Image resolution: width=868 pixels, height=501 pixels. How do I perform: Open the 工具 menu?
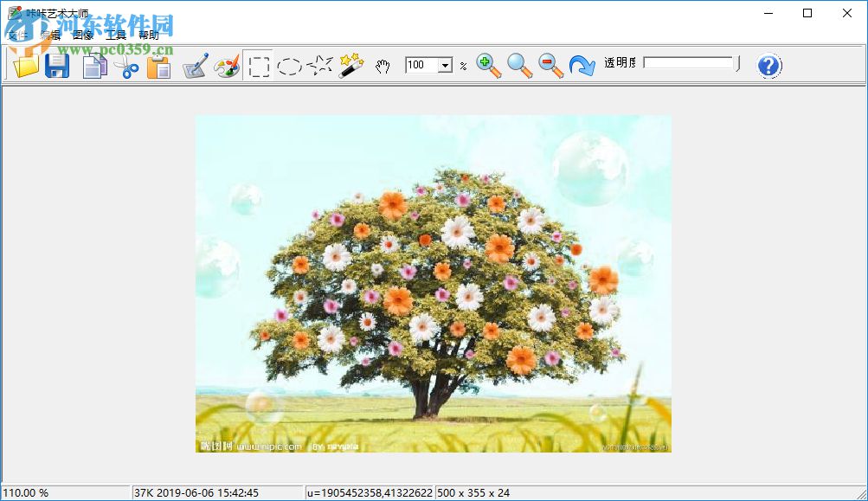[116, 35]
